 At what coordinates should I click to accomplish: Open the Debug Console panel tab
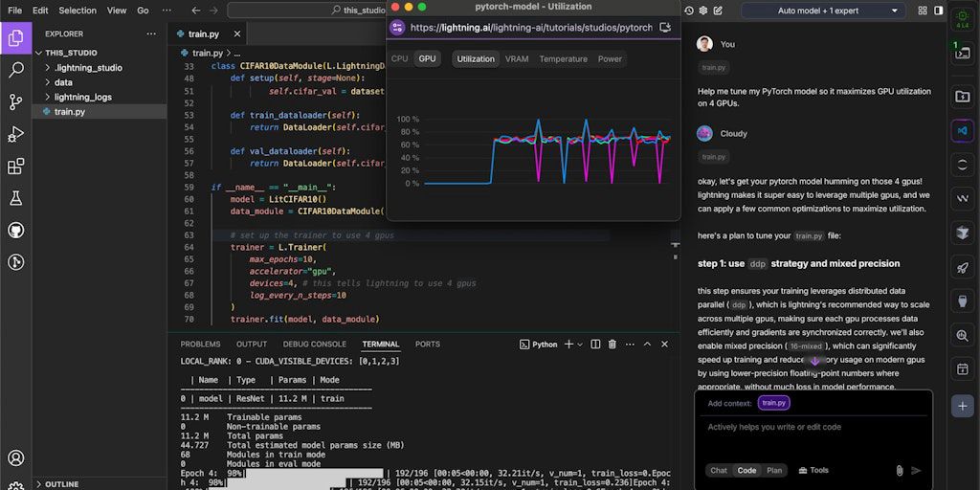coord(314,345)
